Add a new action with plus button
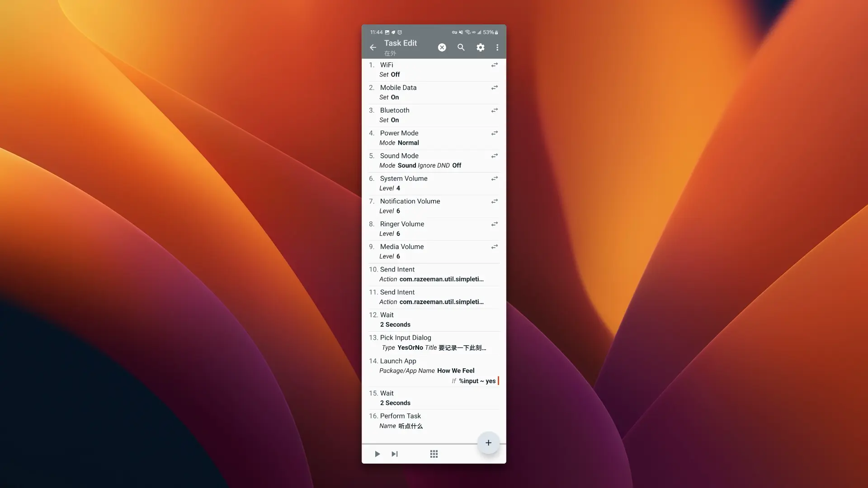 point(488,443)
